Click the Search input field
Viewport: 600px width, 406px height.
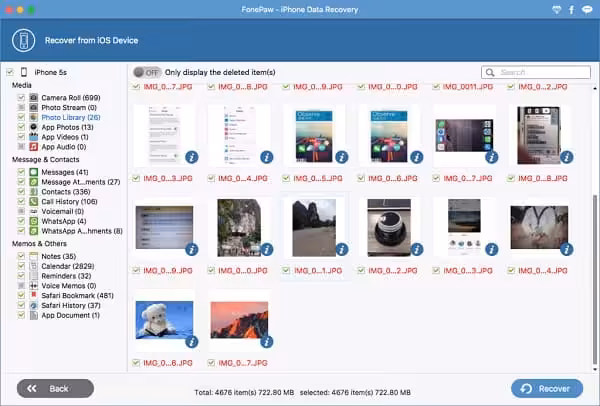[x=536, y=72]
